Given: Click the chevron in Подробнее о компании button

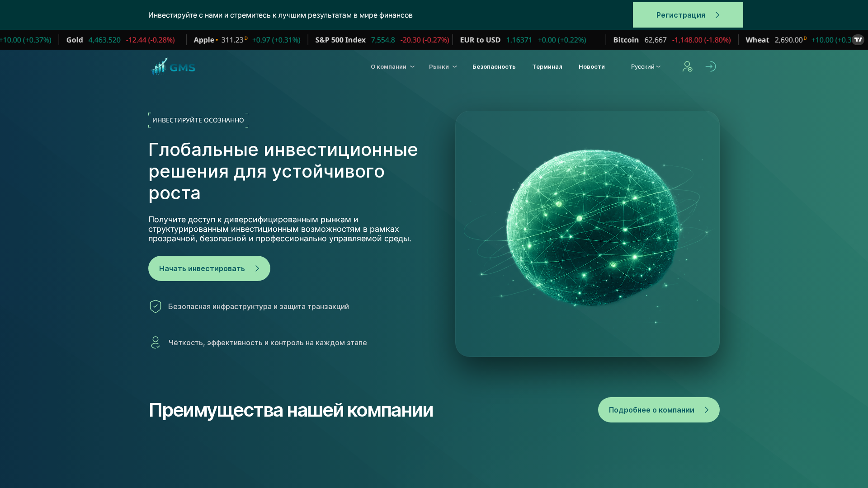Looking at the screenshot, I should (707, 410).
